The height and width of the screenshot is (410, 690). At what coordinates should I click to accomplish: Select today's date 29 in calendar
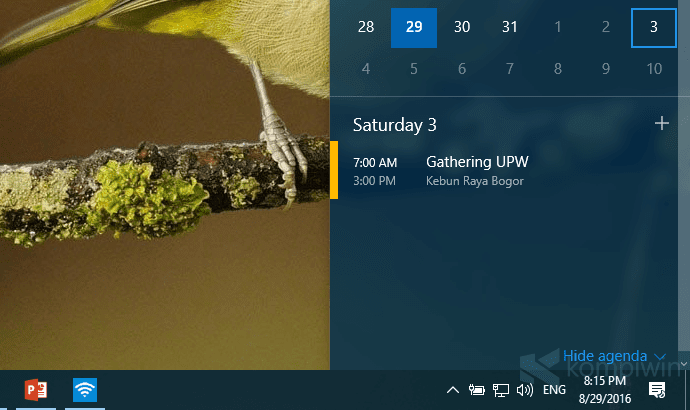(414, 27)
